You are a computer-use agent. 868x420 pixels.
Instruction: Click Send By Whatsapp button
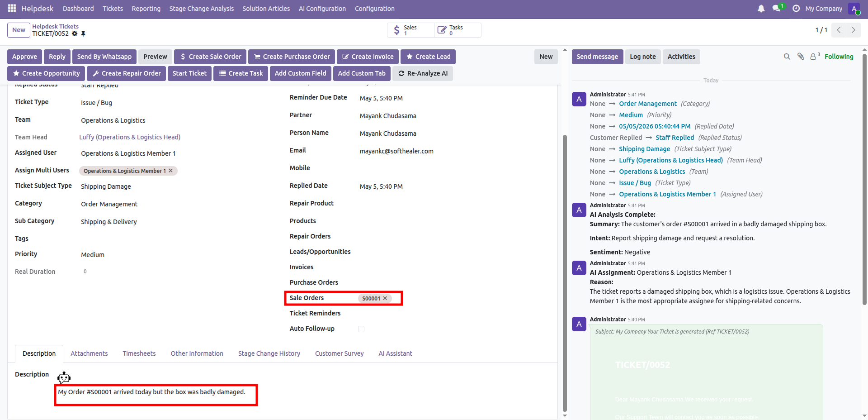104,57
